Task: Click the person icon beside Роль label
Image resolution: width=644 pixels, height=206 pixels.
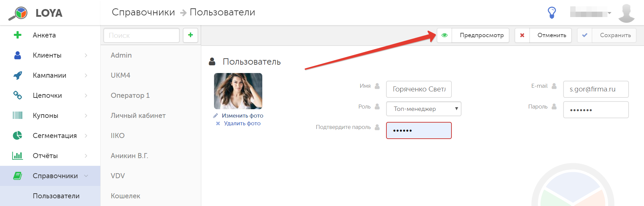Action: (x=377, y=107)
